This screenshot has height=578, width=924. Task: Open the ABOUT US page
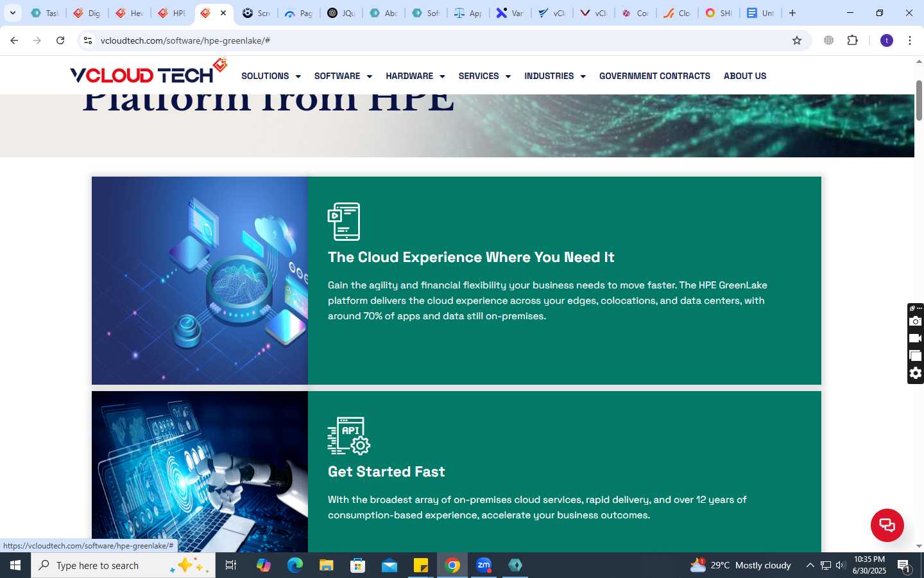click(x=745, y=76)
